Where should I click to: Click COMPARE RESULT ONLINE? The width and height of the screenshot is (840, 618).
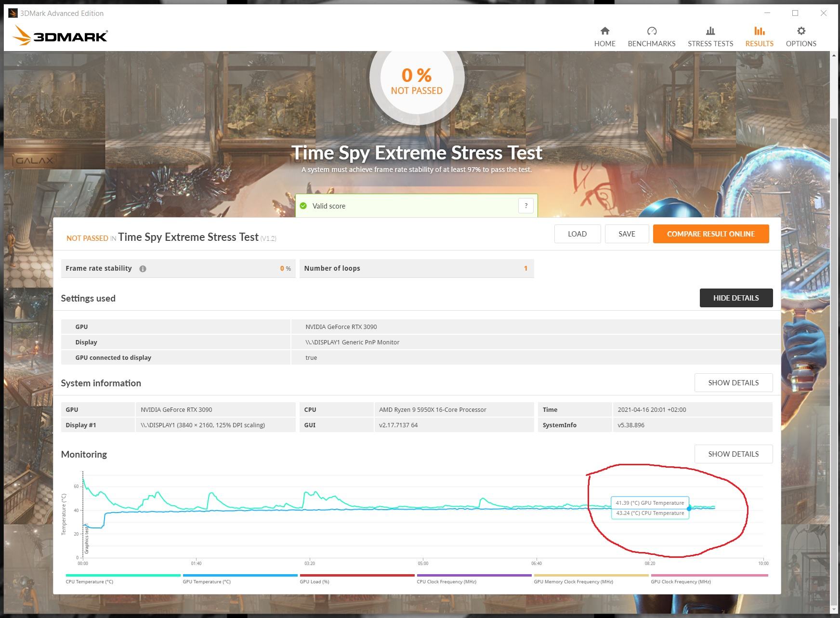(710, 234)
